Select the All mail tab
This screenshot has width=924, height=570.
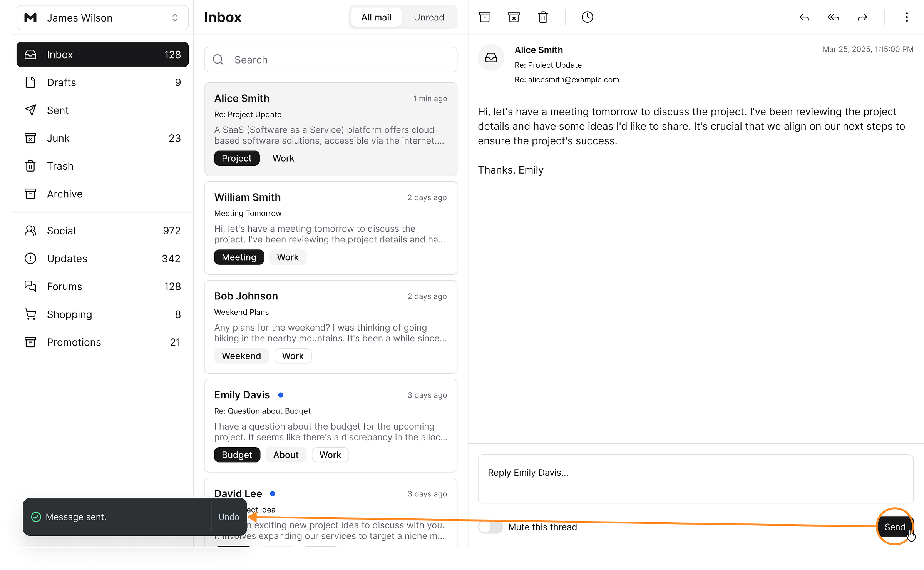pyautogui.click(x=376, y=17)
